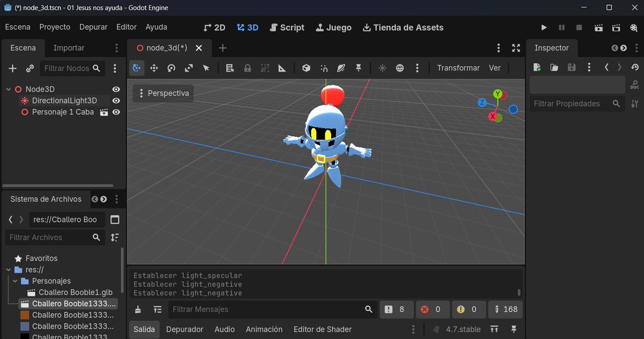
Task: Add a new node with plus icon
Action: [x=13, y=69]
